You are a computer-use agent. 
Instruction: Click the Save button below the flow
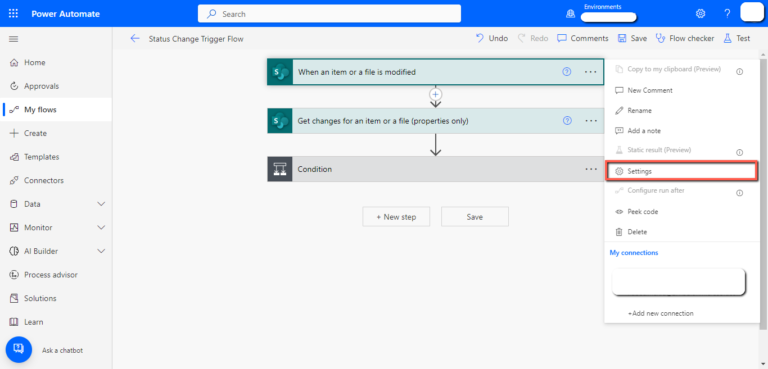point(475,217)
